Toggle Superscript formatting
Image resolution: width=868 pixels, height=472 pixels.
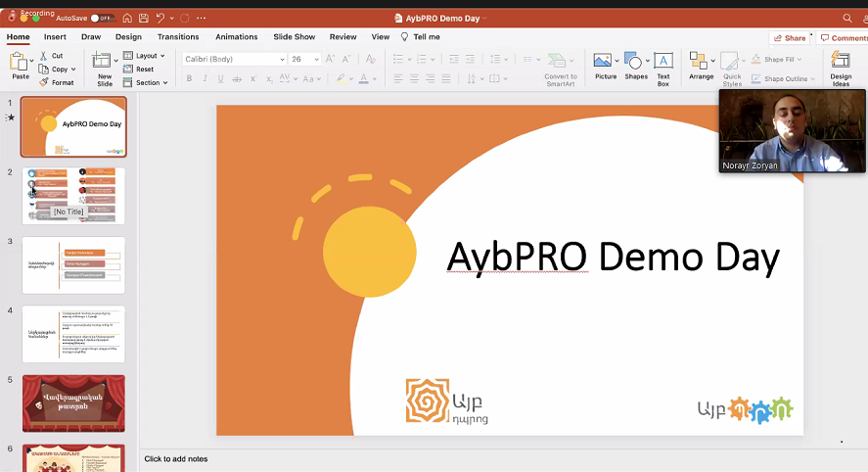[x=253, y=78]
